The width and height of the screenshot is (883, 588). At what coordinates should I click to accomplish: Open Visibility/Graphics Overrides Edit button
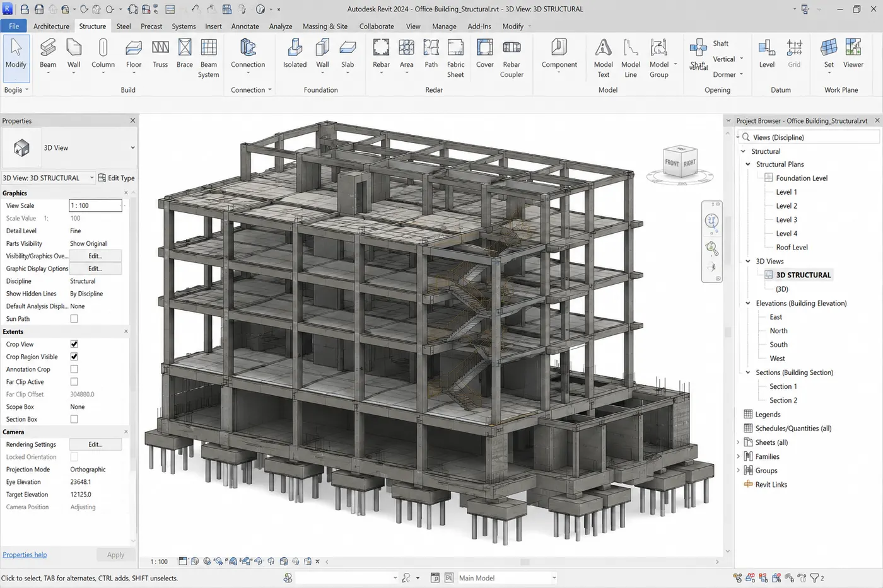[95, 256]
